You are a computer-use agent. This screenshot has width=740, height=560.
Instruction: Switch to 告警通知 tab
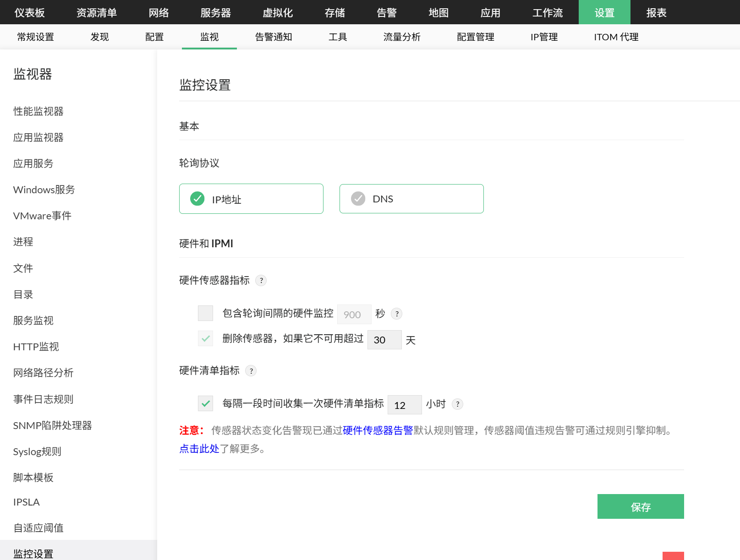pyautogui.click(x=274, y=37)
